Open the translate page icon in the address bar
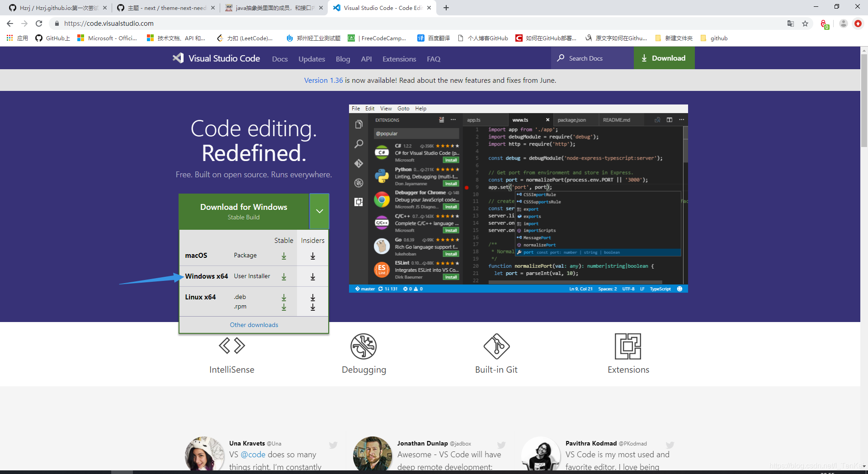Screen dimensions: 868x474 pyautogui.click(x=791, y=24)
